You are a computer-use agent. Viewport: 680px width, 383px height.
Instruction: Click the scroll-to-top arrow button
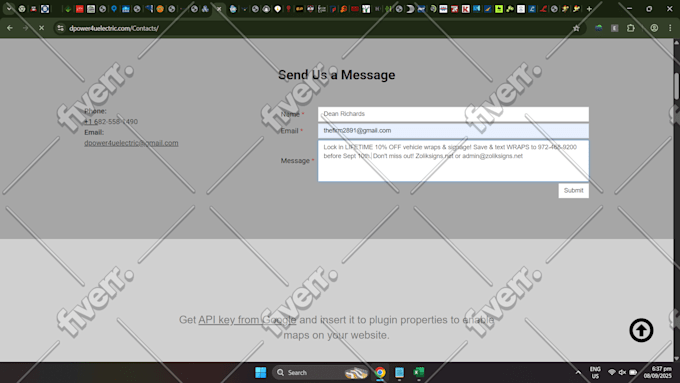pyautogui.click(x=641, y=331)
